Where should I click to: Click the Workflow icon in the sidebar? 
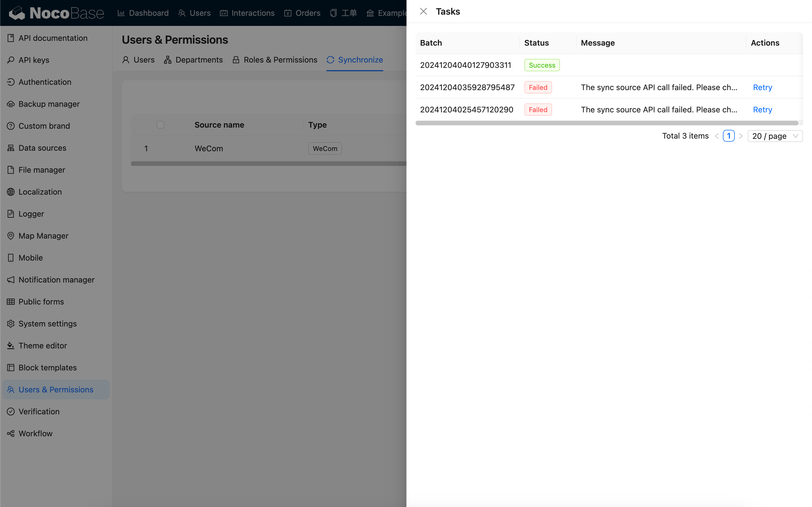tap(11, 433)
